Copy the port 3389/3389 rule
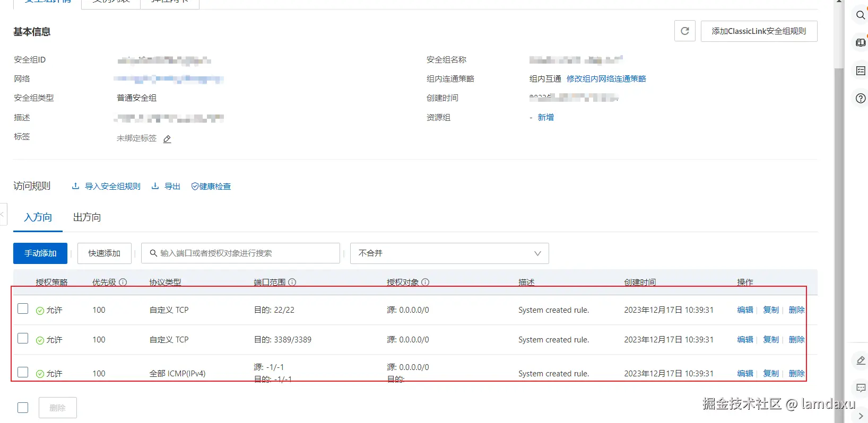 coord(771,339)
